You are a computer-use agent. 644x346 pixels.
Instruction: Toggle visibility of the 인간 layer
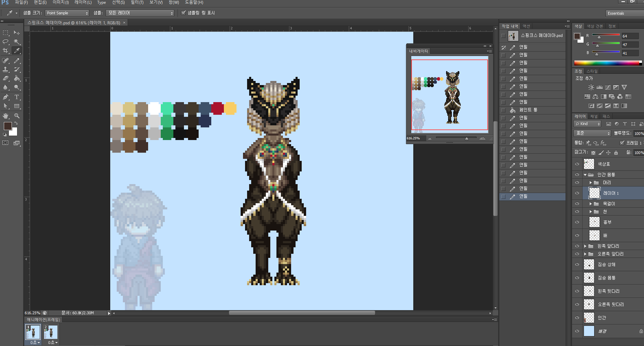click(x=577, y=318)
